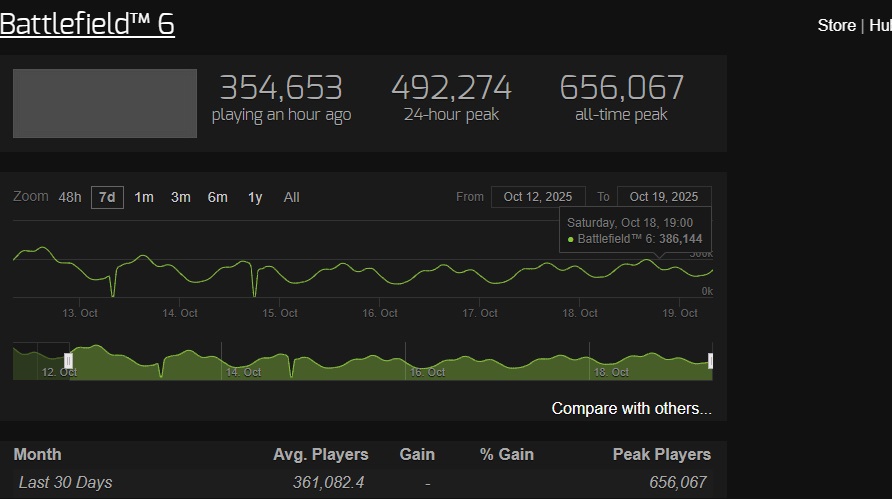The image size is (892, 499).
Task: Open the Store link
Action: coord(836,26)
